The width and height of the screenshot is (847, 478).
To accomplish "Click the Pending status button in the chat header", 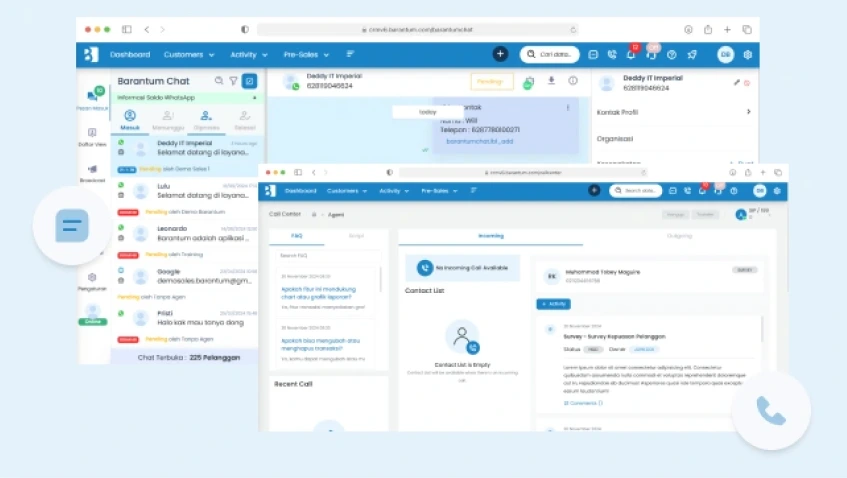I will coord(492,82).
